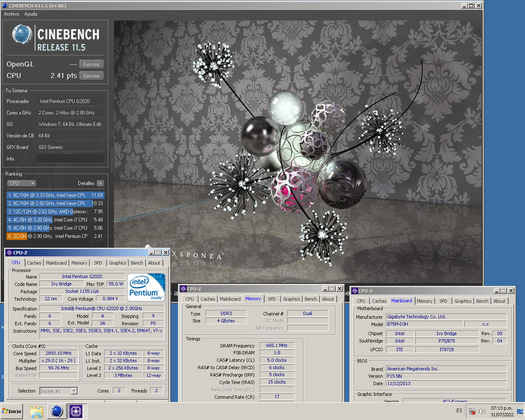The image size is (525, 420).
Task: Open Memory tab in left CPU-Z window
Action: tap(79, 263)
